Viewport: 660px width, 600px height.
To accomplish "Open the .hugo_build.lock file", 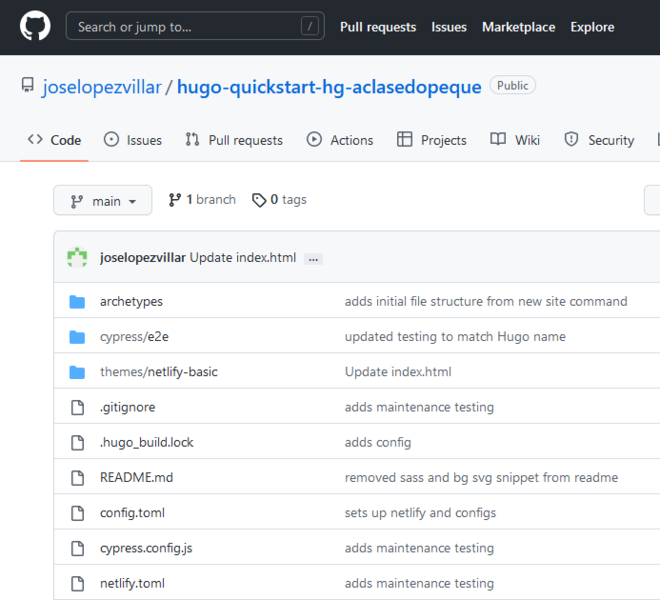I will (146, 443).
